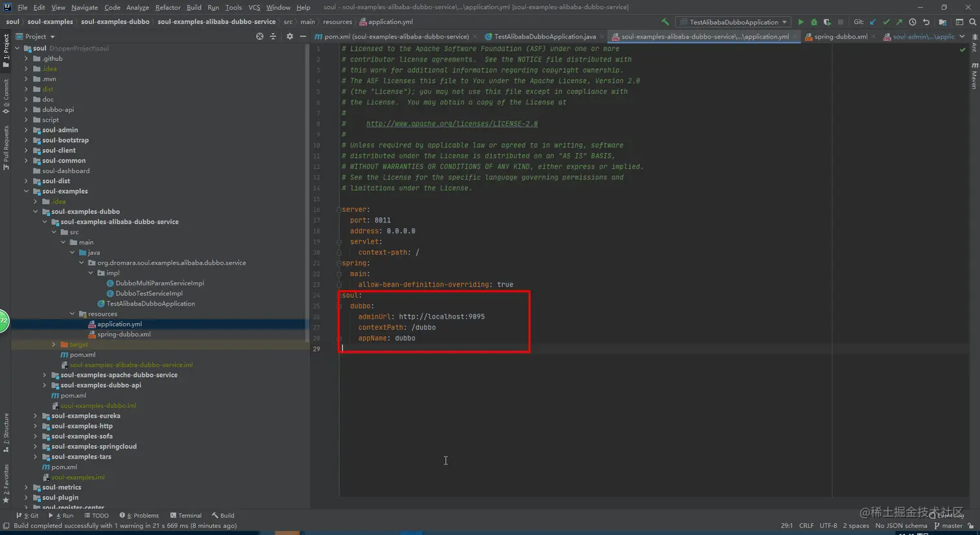The width and height of the screenshot is (980, 535).
Task: Show Git history clock icon
Action: pyautogui.click(x=913, y=22)
